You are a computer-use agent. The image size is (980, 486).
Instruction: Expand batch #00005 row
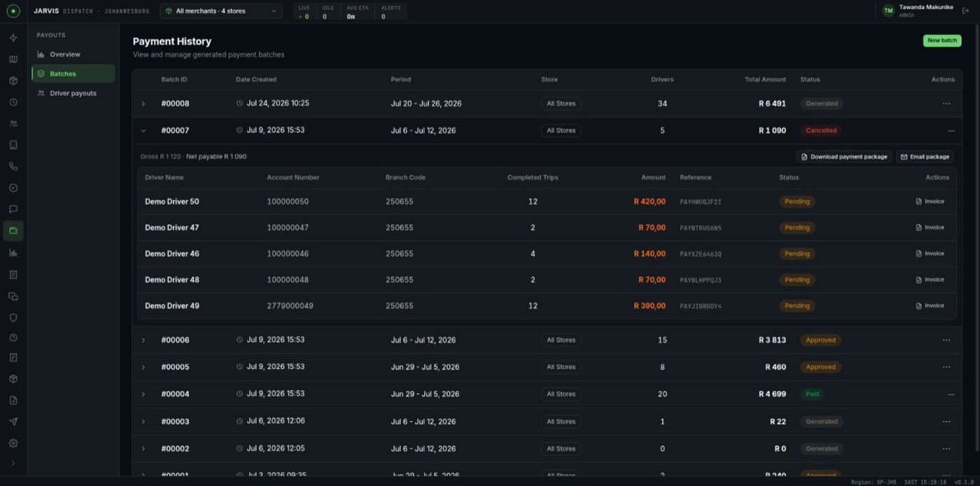click(x=143, y=367)
